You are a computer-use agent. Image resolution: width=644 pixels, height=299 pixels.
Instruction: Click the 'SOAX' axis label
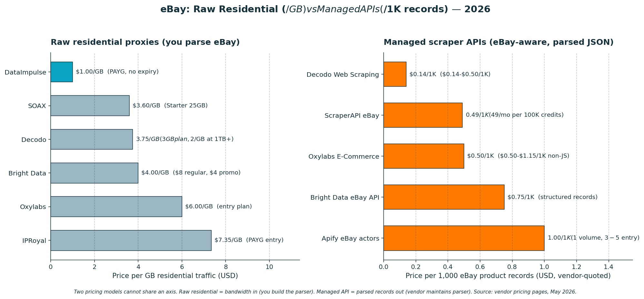click(37, 106)
